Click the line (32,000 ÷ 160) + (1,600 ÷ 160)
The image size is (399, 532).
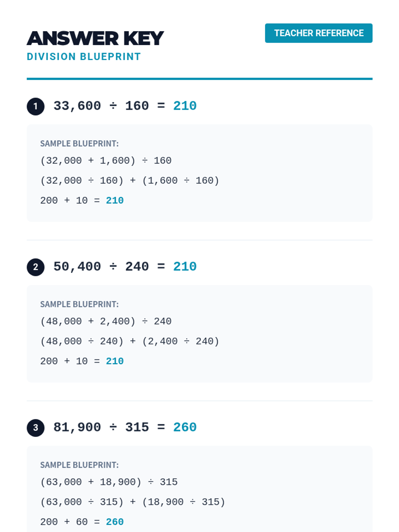[130, 181]
